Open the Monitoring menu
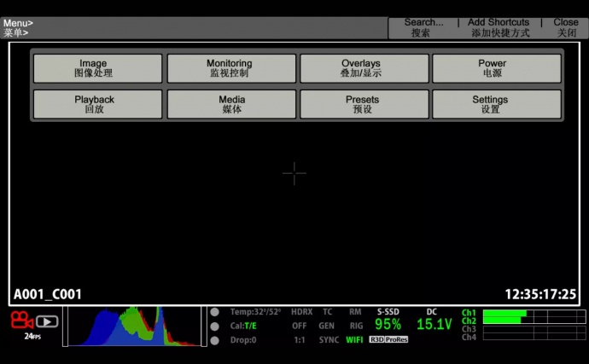 pos(230,68)
